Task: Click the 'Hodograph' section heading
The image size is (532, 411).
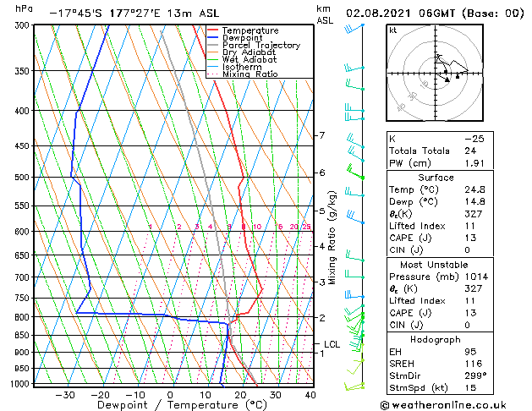Action: pos(436,339)
